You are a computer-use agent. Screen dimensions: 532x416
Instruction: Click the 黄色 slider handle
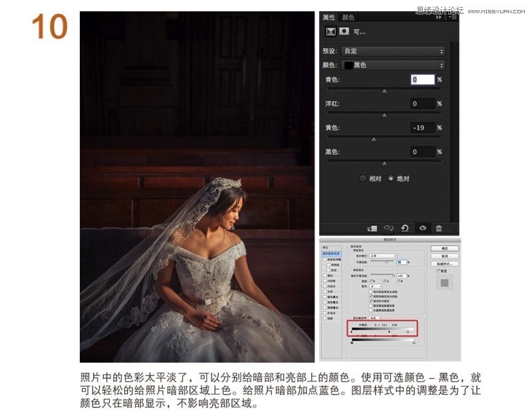click(x=374, y=140)
